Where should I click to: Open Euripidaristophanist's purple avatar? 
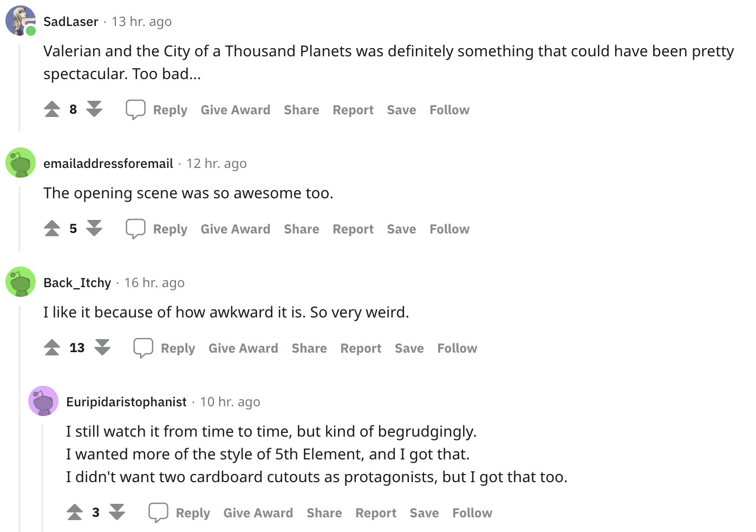(43, 401)
